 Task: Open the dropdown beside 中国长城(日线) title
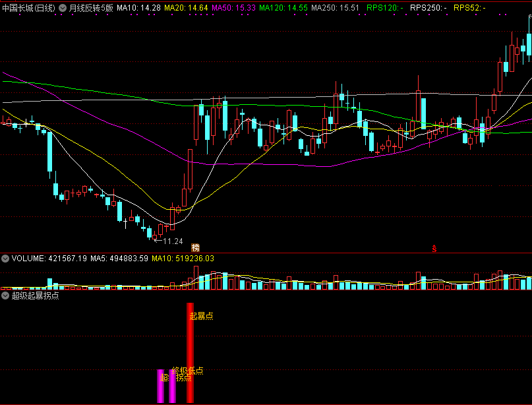(63, 8)
